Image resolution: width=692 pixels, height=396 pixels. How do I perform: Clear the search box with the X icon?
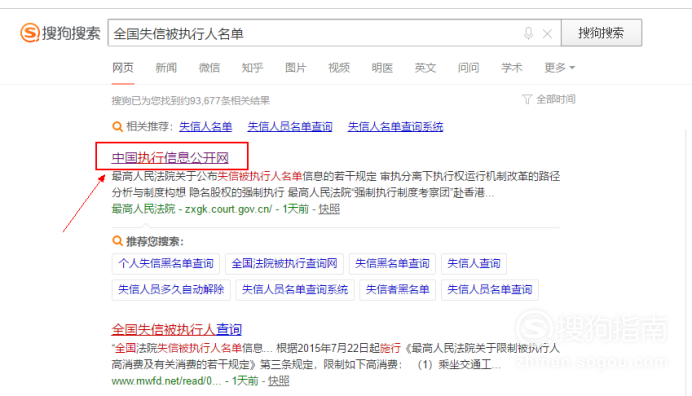coord(547,34)
